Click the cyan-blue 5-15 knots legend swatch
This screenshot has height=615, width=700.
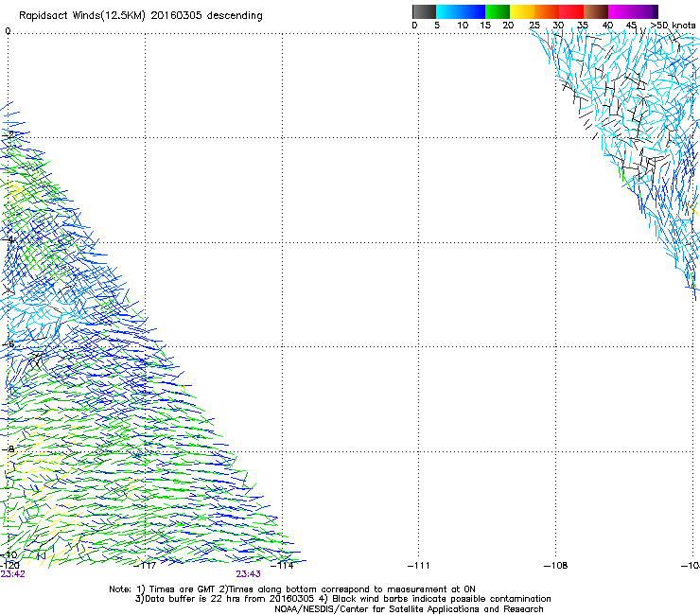pyautogui.click(x=461, y=11)
